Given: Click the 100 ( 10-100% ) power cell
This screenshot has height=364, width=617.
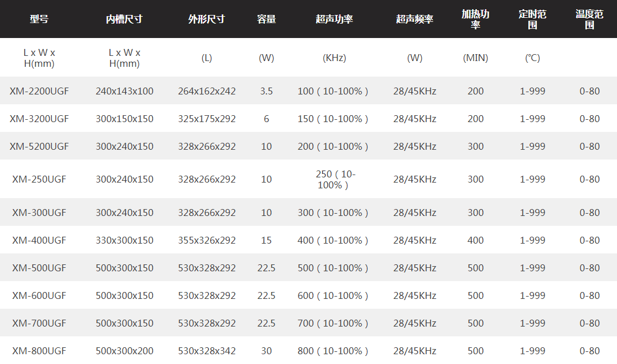Looking at the screenshot, I should click(x=333, y=91).
